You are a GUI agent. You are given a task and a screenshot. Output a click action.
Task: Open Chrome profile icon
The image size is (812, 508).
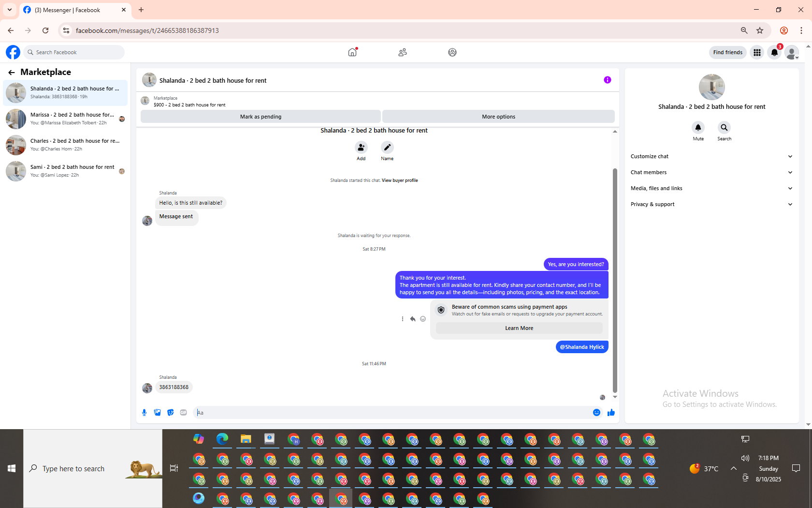click(x=784, y=30)
